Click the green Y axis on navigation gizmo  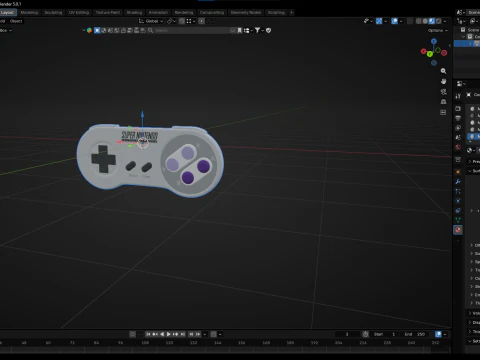(x=430, y=54)
